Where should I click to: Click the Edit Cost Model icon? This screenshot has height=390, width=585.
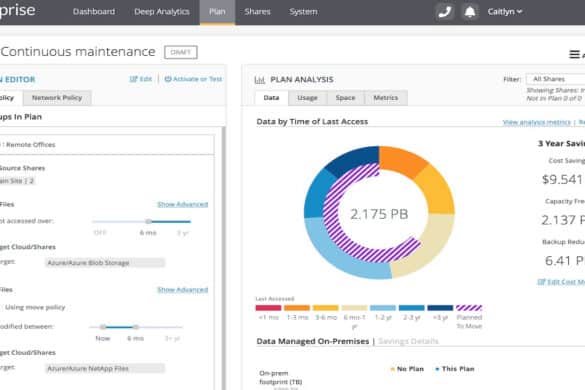(541, 282)
